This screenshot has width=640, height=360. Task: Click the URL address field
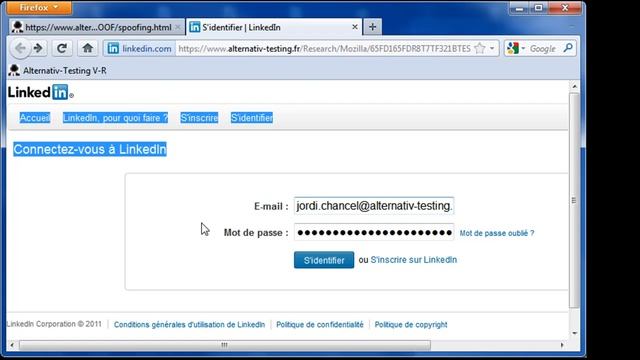(324, 49)
